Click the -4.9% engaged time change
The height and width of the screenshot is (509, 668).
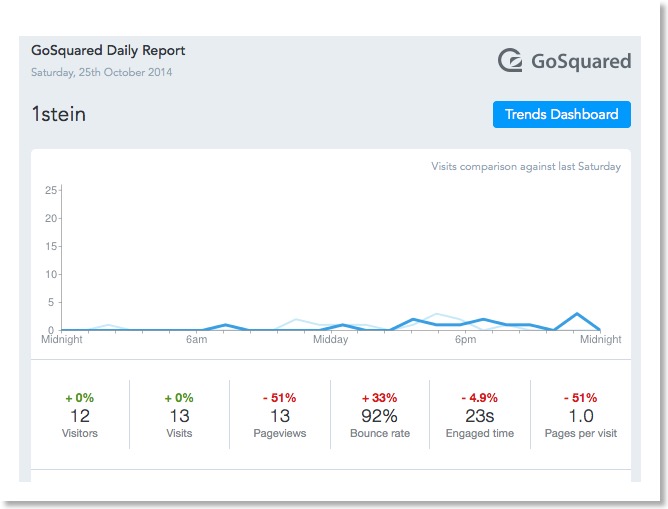tap(480, 398)
